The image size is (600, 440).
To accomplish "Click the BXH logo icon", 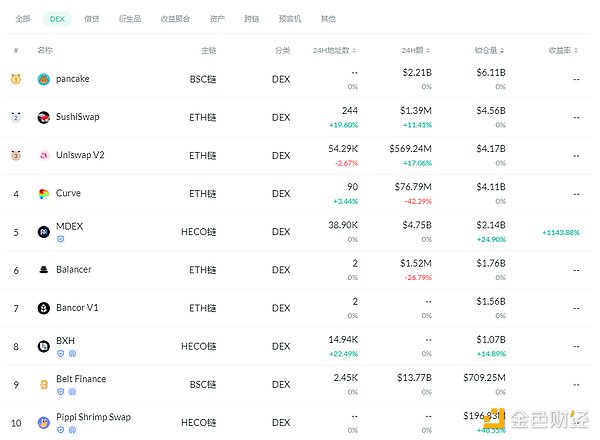I will tap(44, 346).
